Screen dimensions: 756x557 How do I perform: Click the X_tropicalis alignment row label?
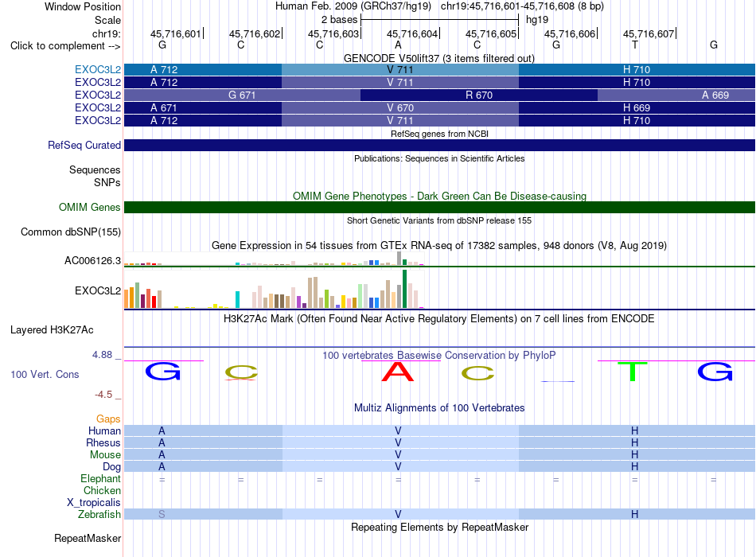click(x=94, y=503)
